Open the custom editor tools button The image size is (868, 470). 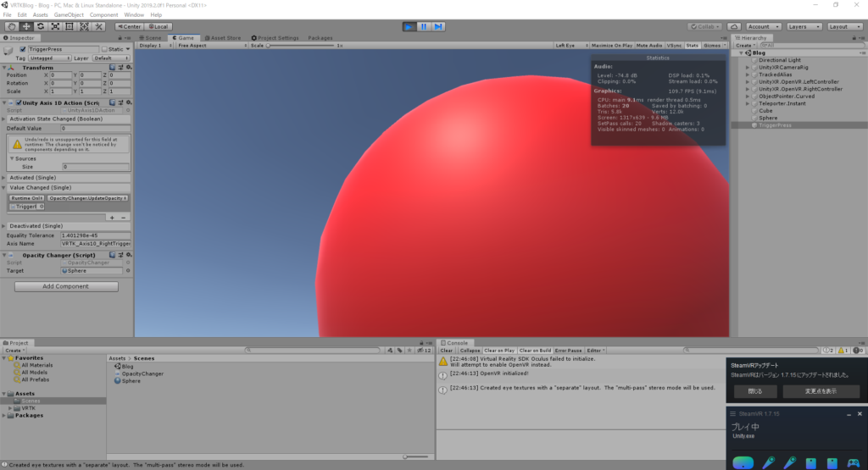pyautogui.click(x=98, y=26)
